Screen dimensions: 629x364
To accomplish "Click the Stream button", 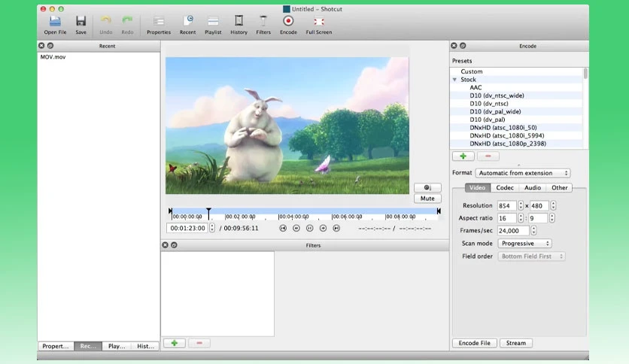I will pos(516,343).
